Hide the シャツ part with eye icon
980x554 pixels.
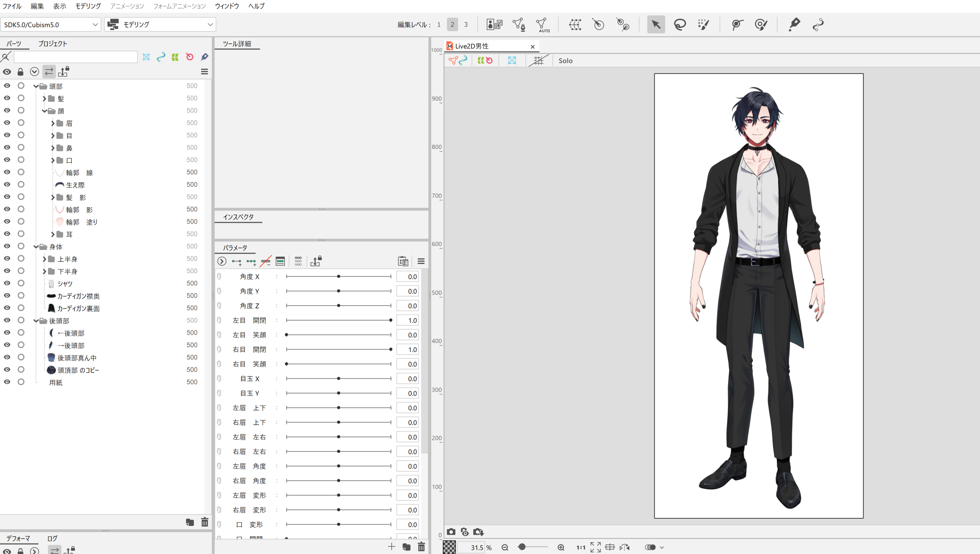[x=7, y=283]
